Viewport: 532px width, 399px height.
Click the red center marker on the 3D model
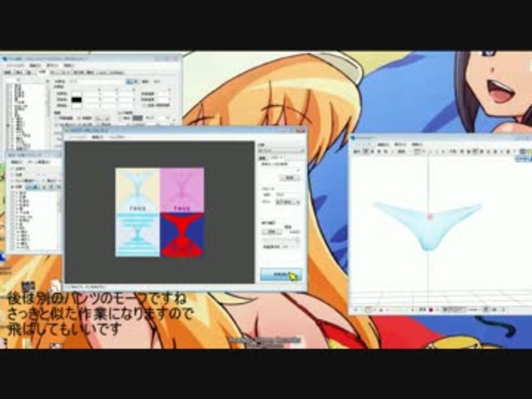[x=430, y=217]
